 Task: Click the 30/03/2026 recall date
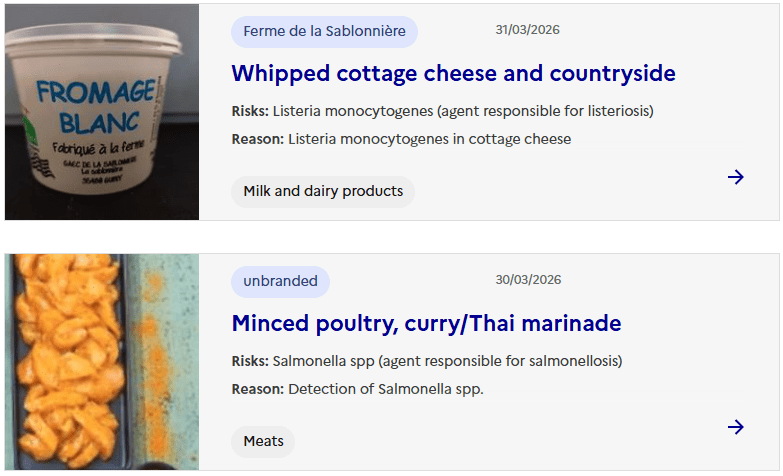(527, 280)
